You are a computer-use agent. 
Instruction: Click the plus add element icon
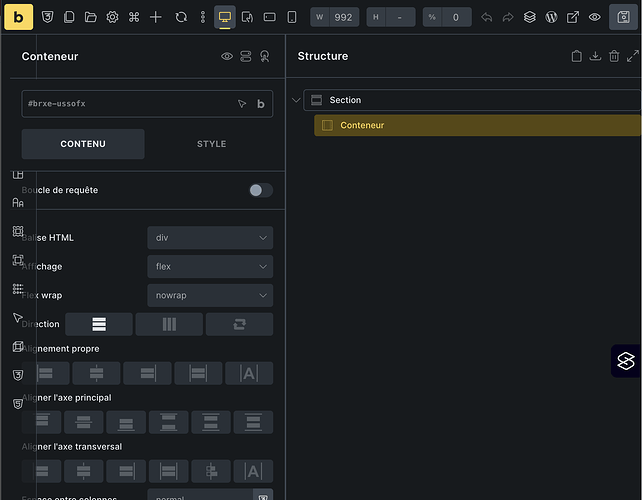(x=156, y=17)
